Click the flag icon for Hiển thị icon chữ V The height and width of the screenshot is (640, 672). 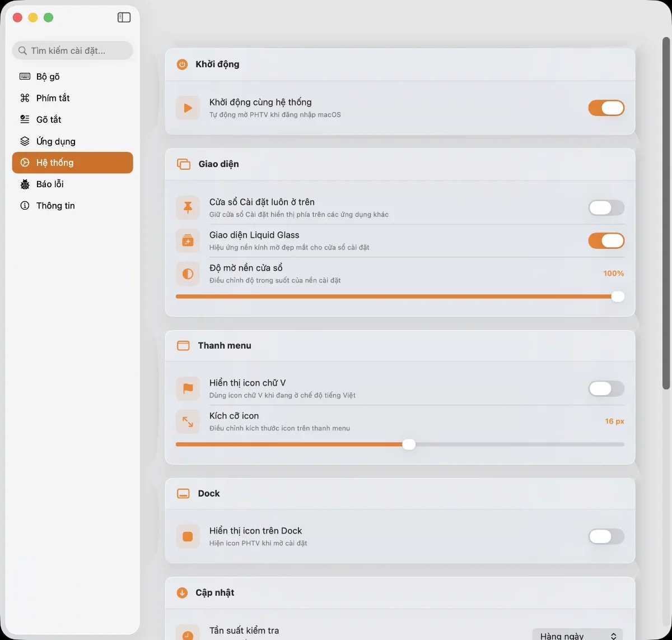pos(188,388)
